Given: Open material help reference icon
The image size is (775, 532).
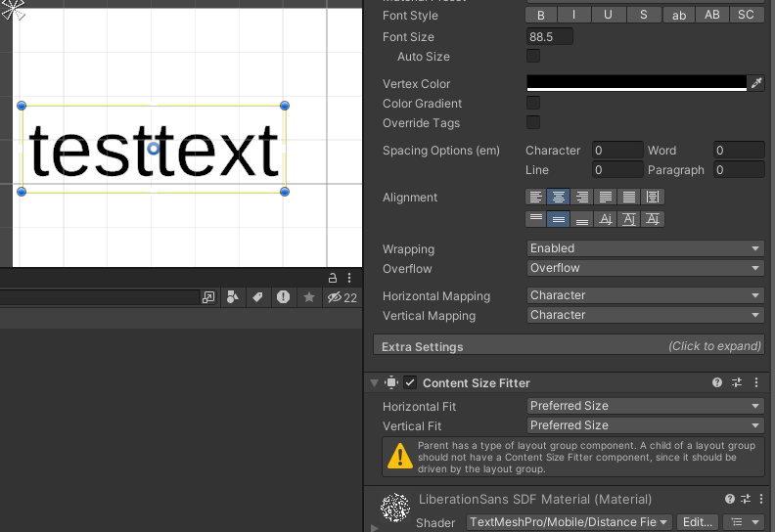Looking at the screenshot, I should pyautogui.click(x=730, y=499).
